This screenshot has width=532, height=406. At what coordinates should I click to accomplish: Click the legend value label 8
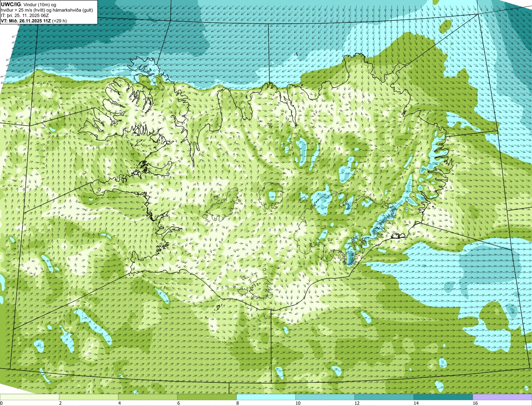coord(237,403)
